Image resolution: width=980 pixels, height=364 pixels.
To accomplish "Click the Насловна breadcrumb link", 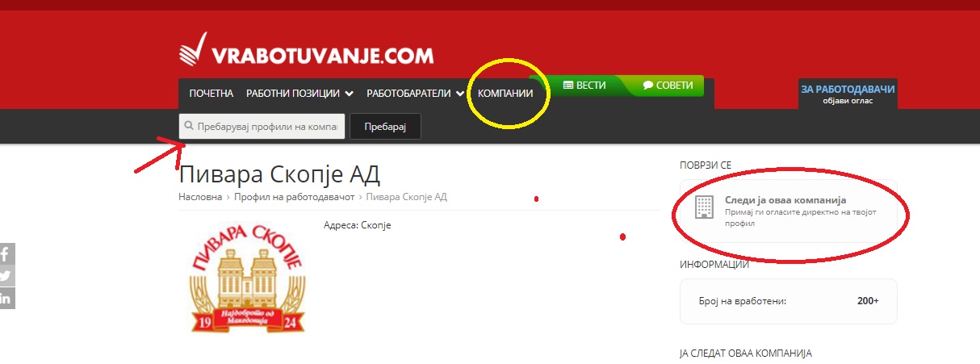I will click(199, 197).
